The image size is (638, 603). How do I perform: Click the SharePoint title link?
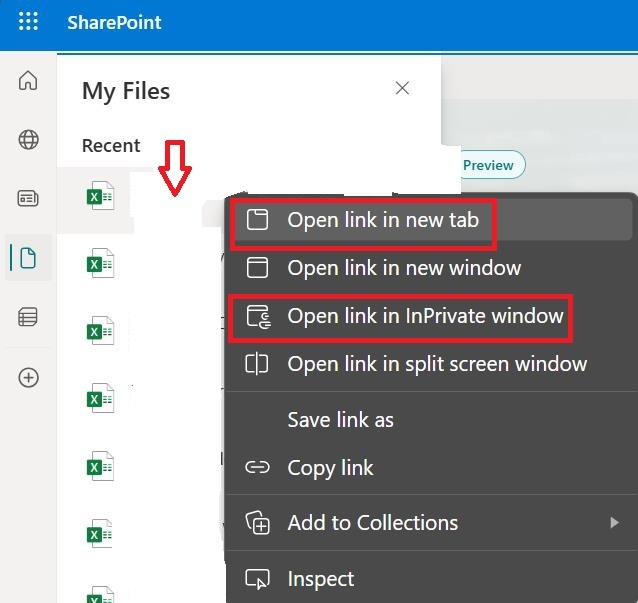pyautogui.click(x=114, y=22)
